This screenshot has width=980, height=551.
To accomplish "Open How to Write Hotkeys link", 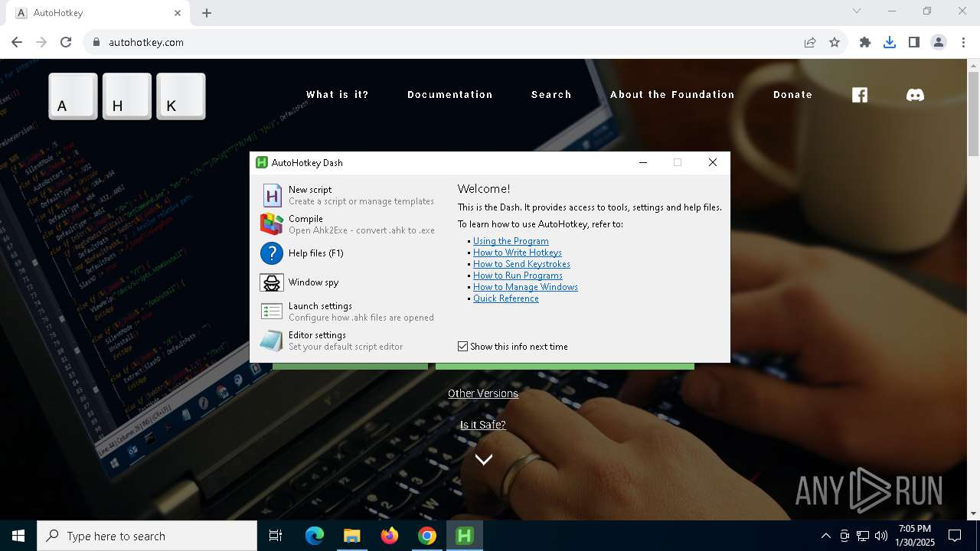I will tap(518, 253).
